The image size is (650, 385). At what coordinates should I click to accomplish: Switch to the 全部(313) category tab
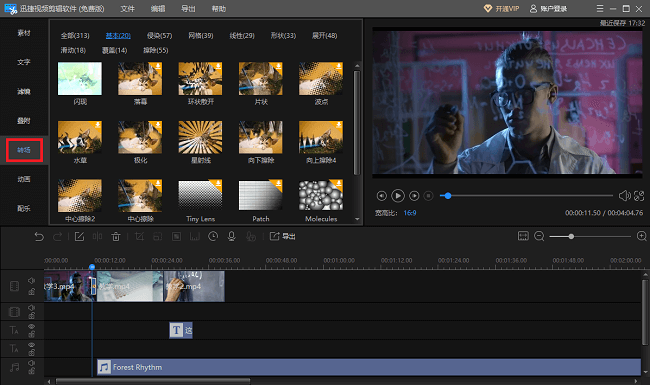pyautogui.click(x=75, y=36)
